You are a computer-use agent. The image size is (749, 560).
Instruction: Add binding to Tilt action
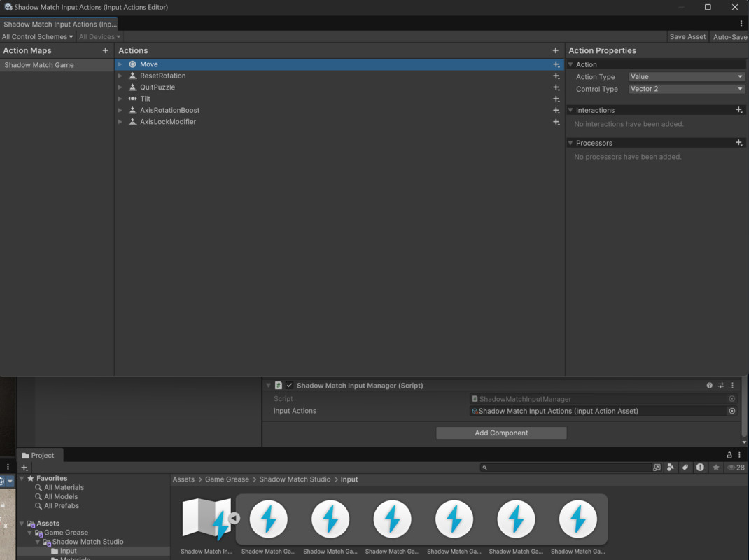click(x=556, y=99)
